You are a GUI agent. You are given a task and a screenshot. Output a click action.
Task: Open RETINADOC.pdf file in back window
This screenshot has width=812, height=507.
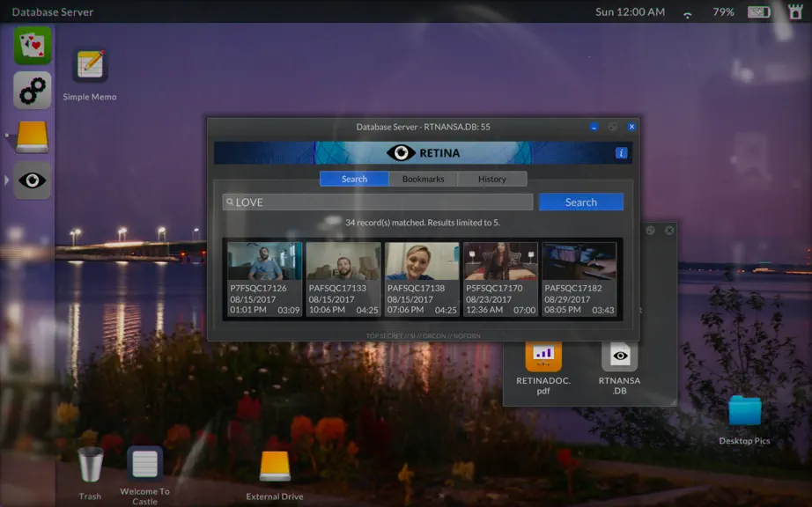[543, 356]
